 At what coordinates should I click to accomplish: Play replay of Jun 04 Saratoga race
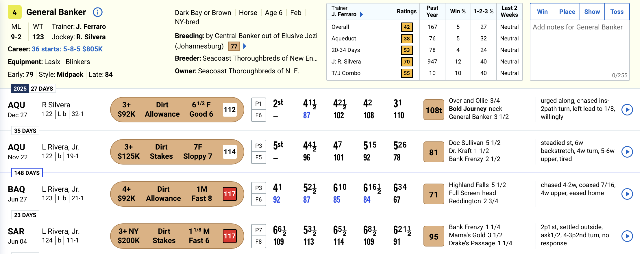[627, 236]
